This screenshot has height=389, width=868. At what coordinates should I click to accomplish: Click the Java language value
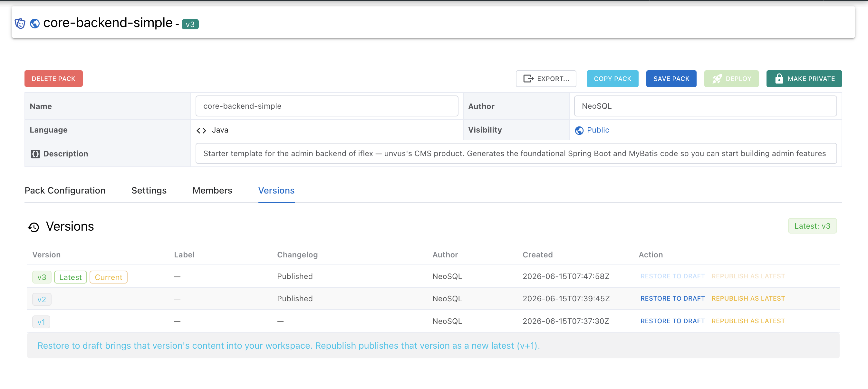tap(220, 130)
